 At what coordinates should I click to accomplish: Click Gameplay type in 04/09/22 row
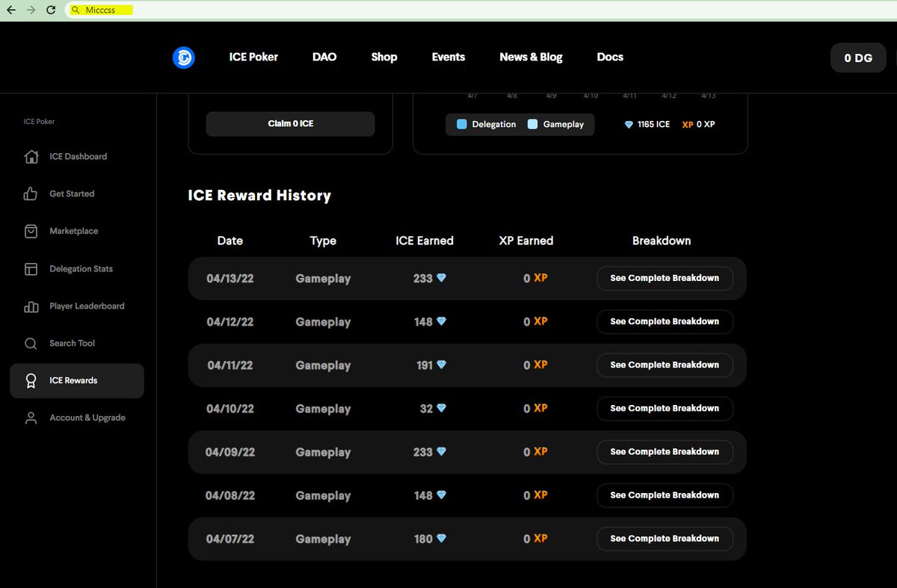(323, 452)
